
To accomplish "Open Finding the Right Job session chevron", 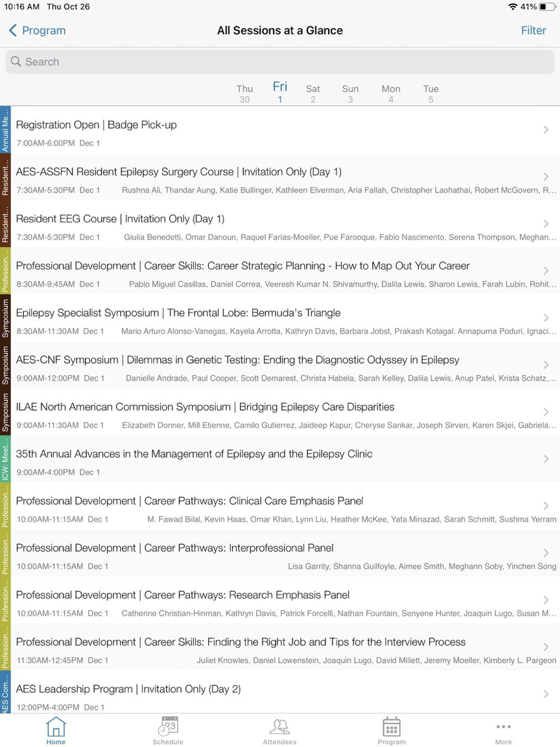I will tap(546, 647).
